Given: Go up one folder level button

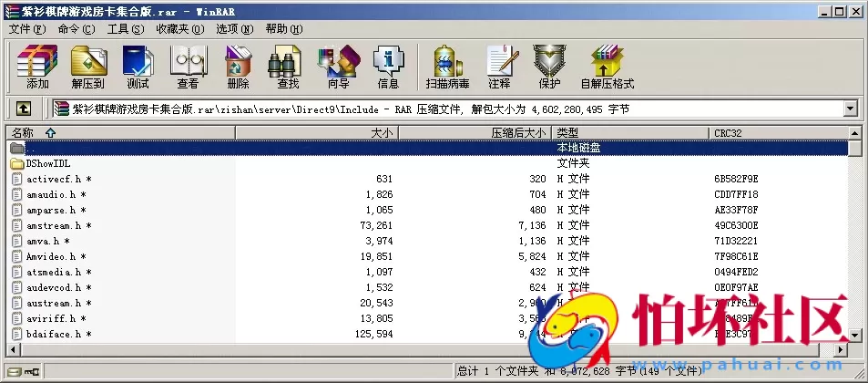Looking at the screenshot, I should click(23, 109).
